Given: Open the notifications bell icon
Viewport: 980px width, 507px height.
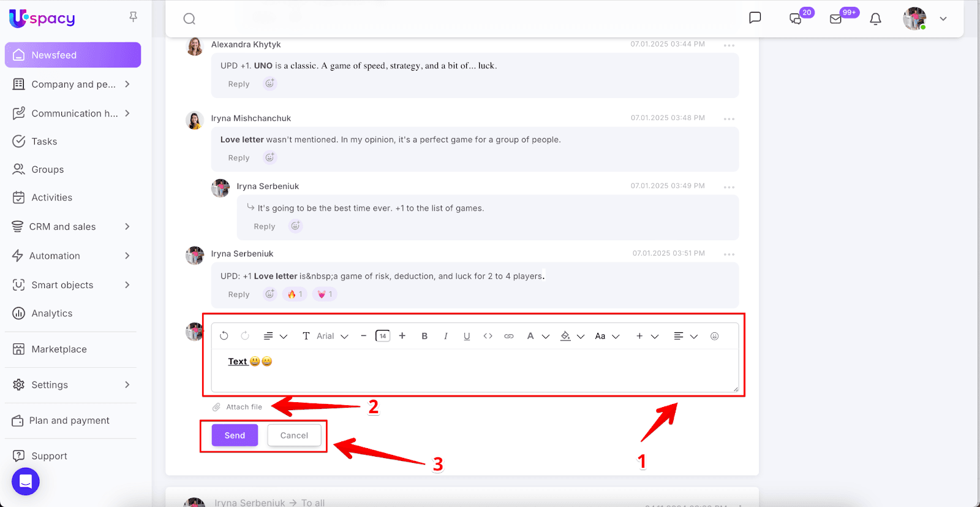Looking at the screenshot, I should coord(875,19).
